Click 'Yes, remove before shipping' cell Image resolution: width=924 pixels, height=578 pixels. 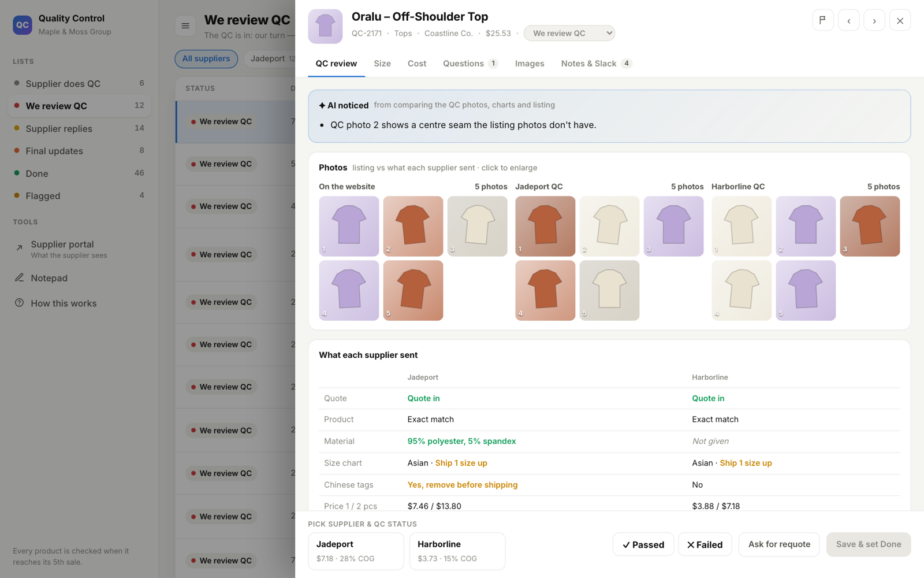(462, 485)
